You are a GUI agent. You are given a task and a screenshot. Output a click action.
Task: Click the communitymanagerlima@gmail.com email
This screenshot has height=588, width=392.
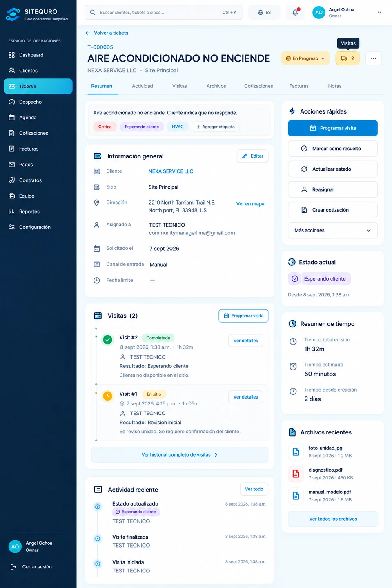point(192,233)
